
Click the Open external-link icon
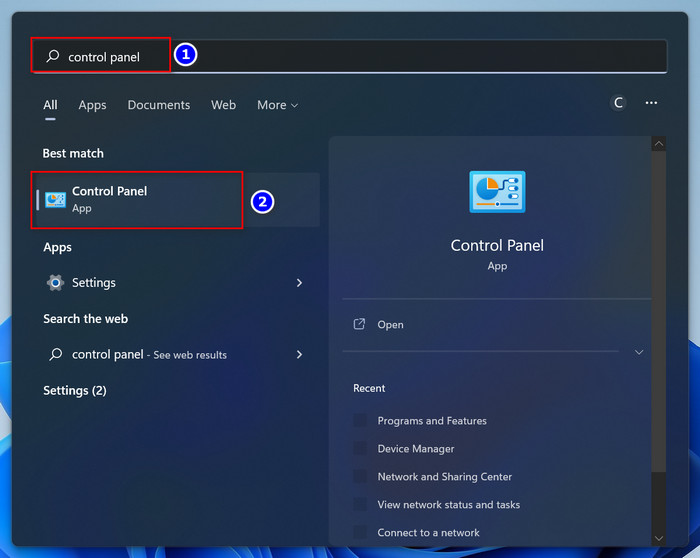(359, 324)
